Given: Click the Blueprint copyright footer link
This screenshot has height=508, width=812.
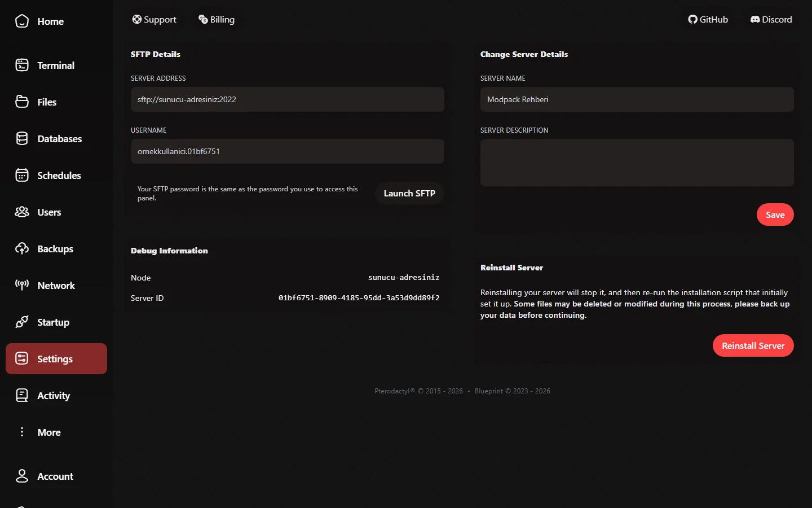Looking at the screenshot, I should point(513,391).
